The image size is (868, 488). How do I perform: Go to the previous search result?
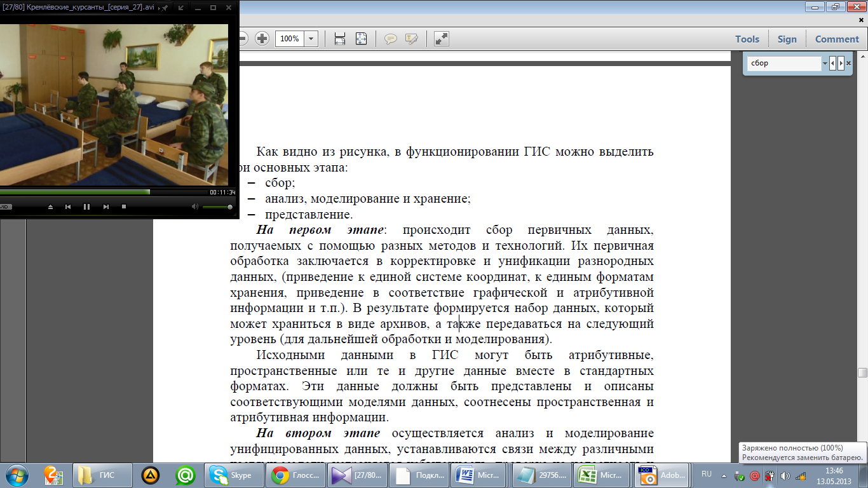(832, 64)
